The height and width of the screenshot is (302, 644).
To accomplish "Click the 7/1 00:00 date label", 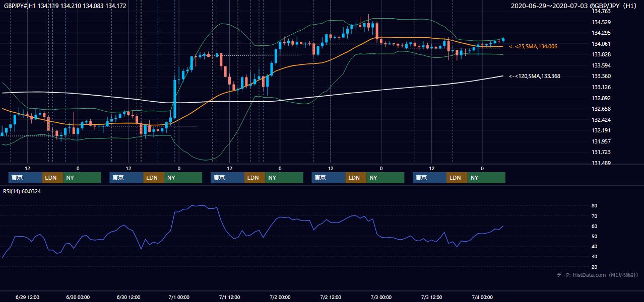I will tap(179, 297).
